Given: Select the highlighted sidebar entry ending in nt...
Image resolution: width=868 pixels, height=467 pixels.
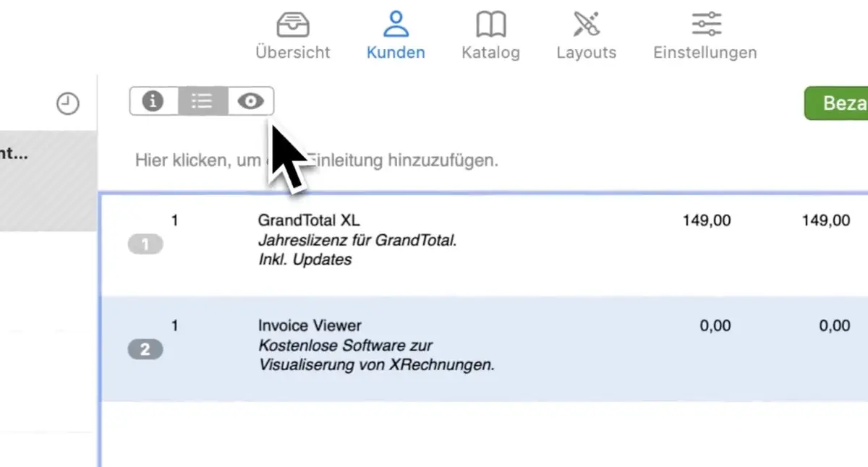Looking at the screenshot, I should (48, 181).
